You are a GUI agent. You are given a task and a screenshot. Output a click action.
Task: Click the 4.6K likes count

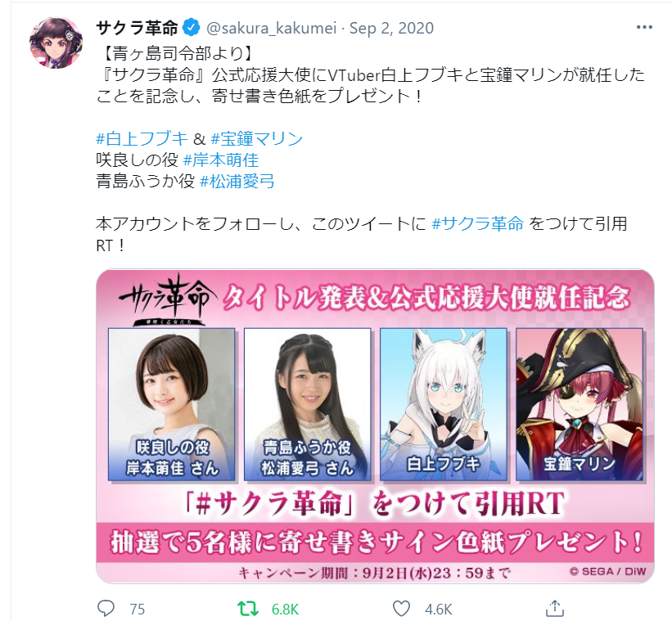tap(439, 609)
